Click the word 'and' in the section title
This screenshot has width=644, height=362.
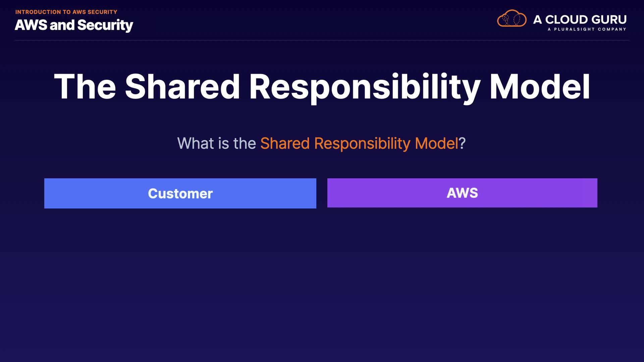(x=62, y=25)
